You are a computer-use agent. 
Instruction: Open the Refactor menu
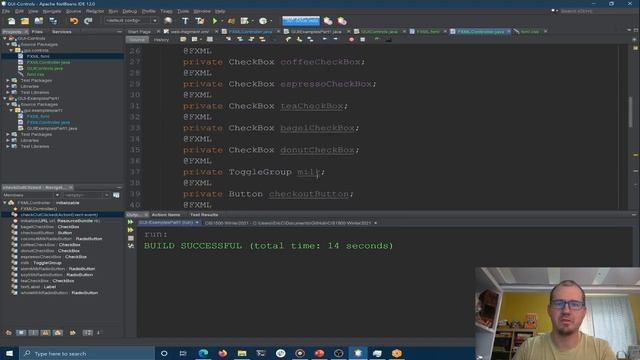(95, 11)
